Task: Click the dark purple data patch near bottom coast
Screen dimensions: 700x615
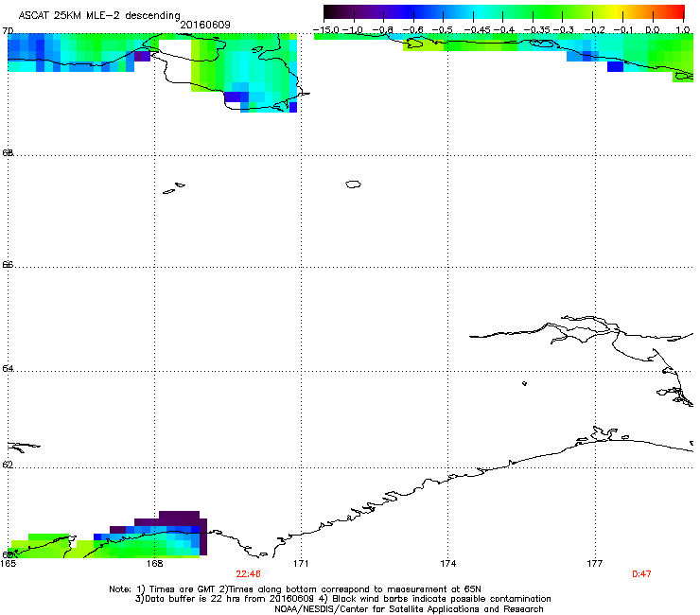Action: [180, 518]
